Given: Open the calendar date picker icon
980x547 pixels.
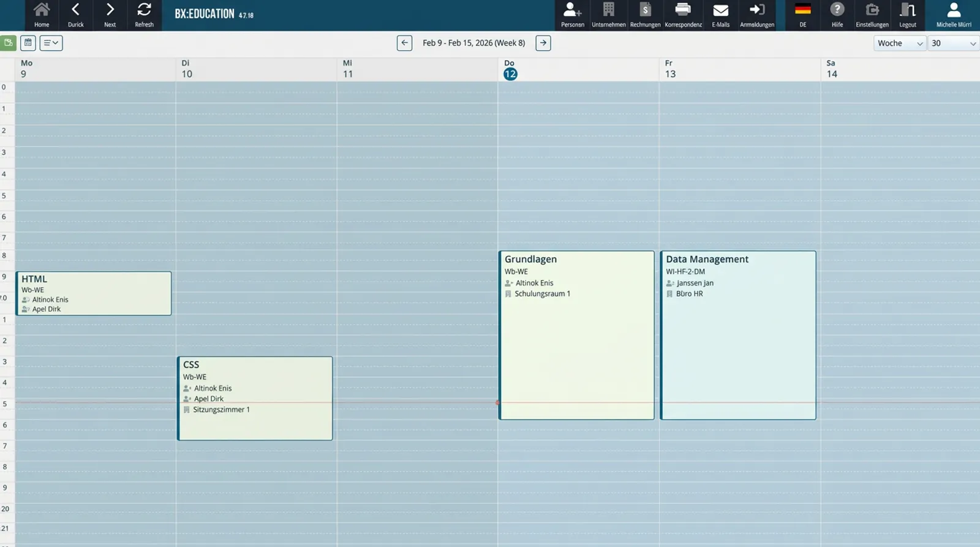Looking at the screenshot, I should click(28, 43).
